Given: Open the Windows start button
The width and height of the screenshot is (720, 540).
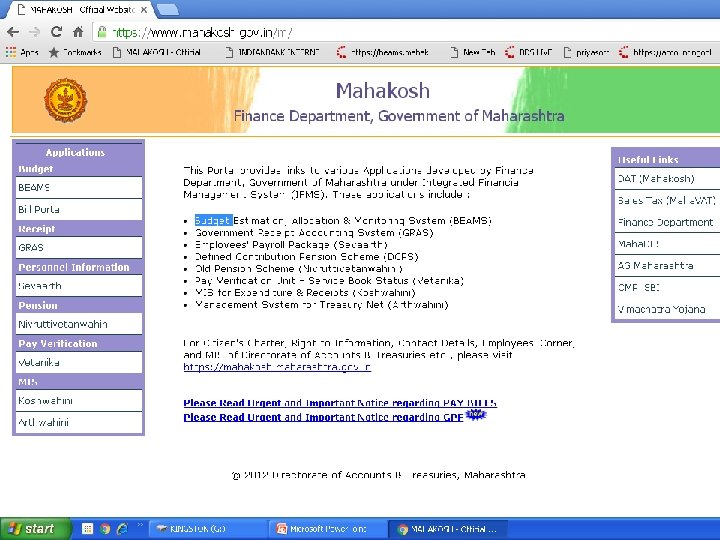Looking at the screenshot, I should pos(35,529).
